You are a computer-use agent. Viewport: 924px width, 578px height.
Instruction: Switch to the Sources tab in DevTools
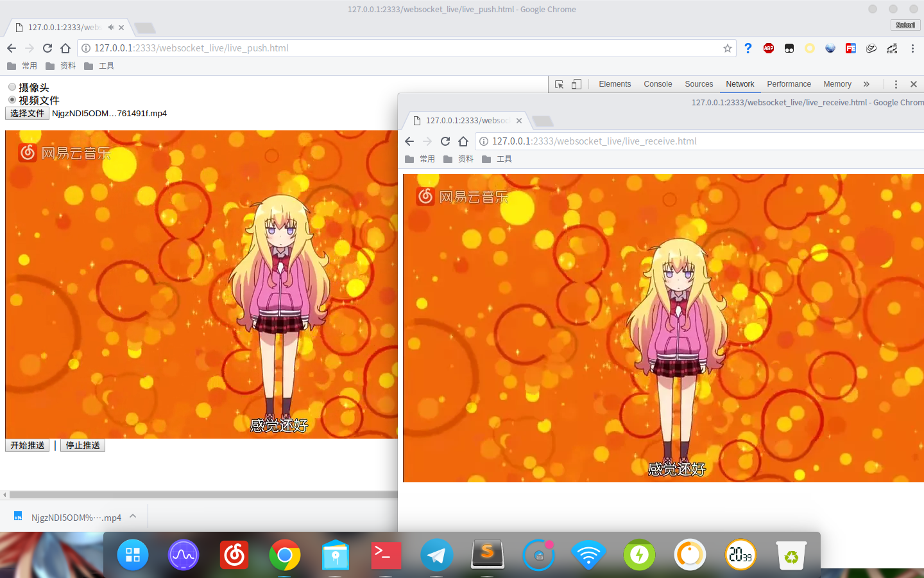tap(699, 84)
